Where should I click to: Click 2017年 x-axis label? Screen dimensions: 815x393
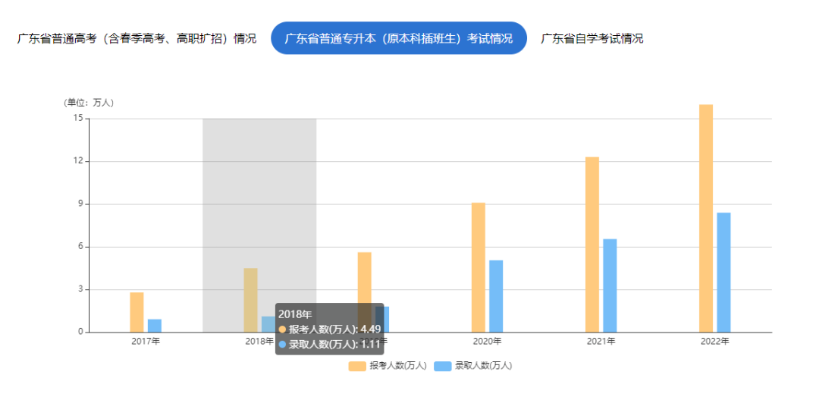click(146, 342)
